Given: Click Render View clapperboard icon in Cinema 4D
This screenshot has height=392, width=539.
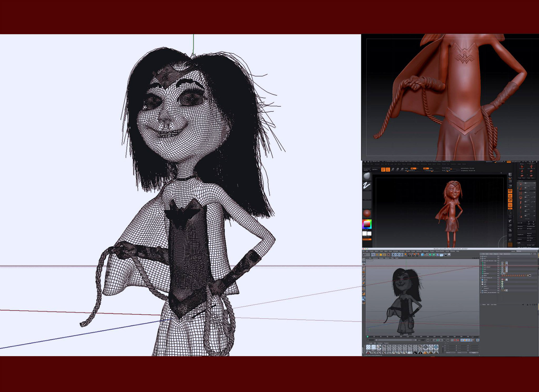Looking at the screenshot, I should (x=409, y=255).
